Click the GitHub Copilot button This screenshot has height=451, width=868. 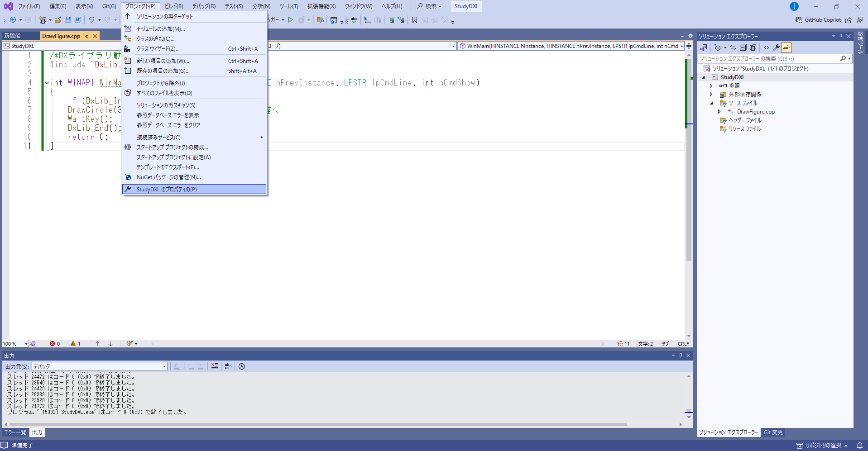(818, 20)
